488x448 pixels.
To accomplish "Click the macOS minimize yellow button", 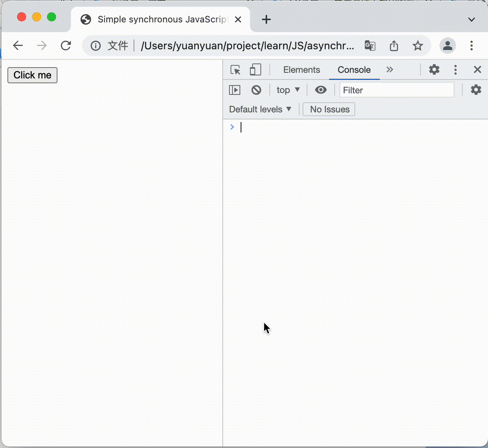I will click(x=37, y=17).
